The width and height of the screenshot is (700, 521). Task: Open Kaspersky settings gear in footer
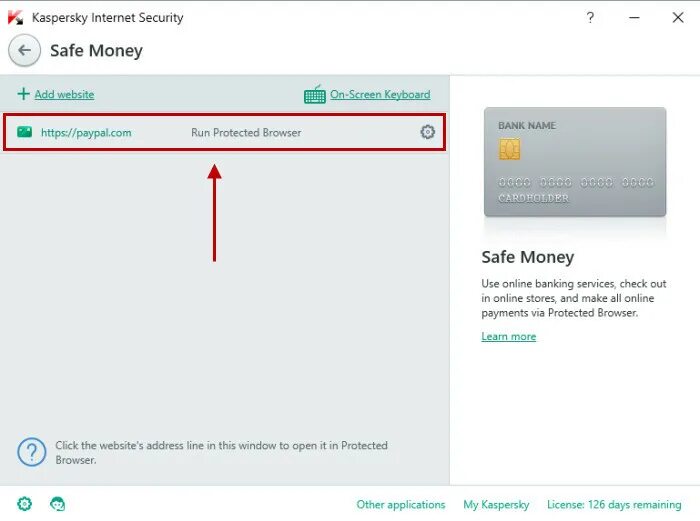coord(25,504)
